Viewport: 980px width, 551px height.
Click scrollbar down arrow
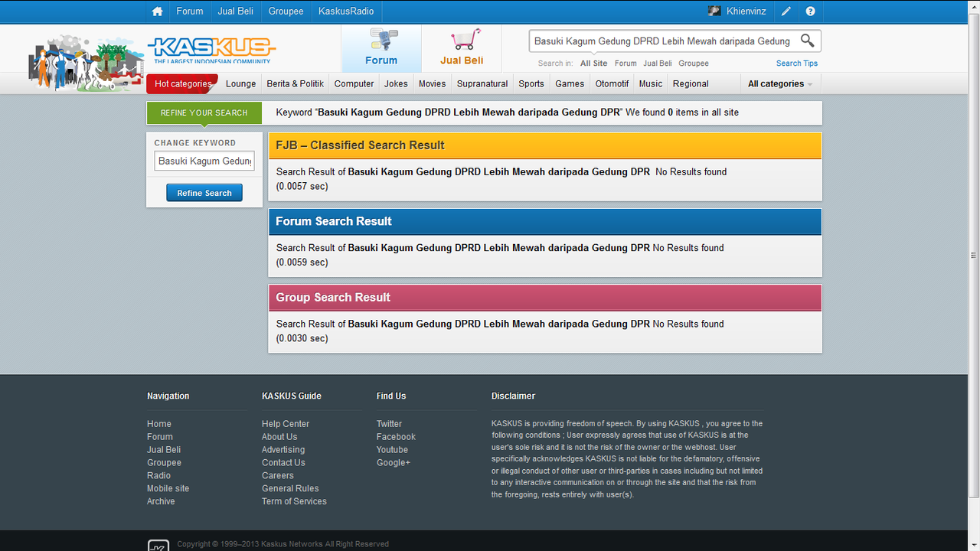tap(974, 544)
